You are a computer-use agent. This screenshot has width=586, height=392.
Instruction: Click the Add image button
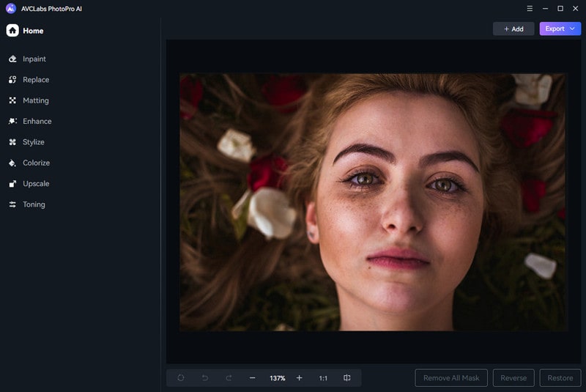[513, 29]
